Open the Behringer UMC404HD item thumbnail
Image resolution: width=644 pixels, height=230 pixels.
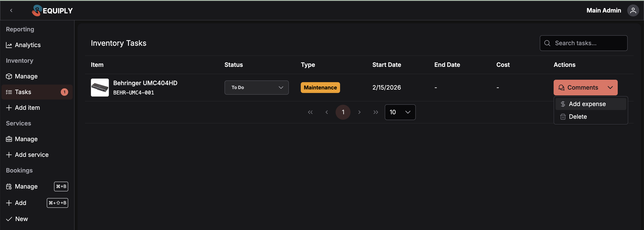pyautogui.click(x=100, y=87)
